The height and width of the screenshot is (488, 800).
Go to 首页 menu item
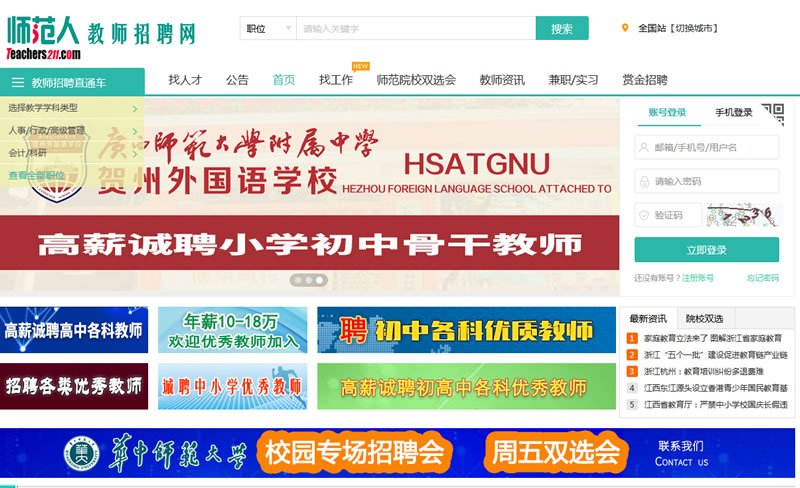284,80
